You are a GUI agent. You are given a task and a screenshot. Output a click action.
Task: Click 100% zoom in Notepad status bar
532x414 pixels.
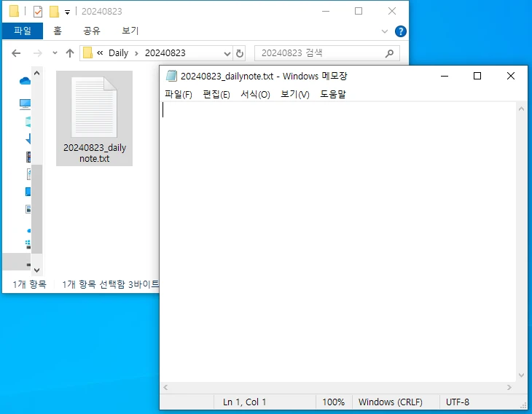pos(333,402)
